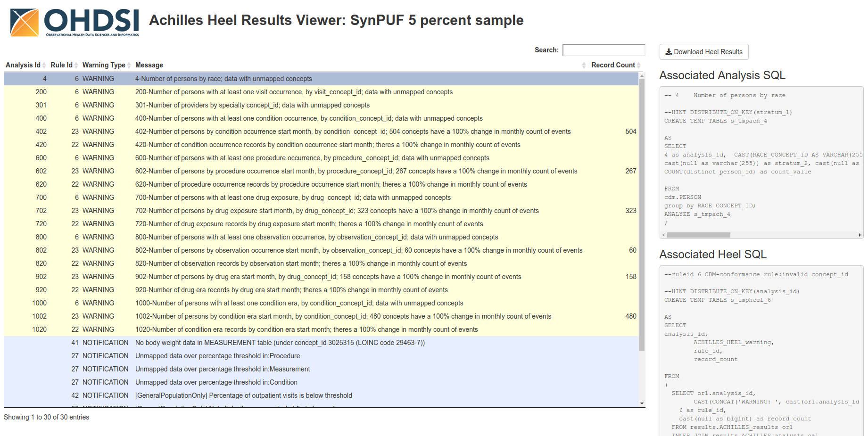Select row 402 condition occurrence warning
This screenshot has width=868, height=436.
point(352,132)
